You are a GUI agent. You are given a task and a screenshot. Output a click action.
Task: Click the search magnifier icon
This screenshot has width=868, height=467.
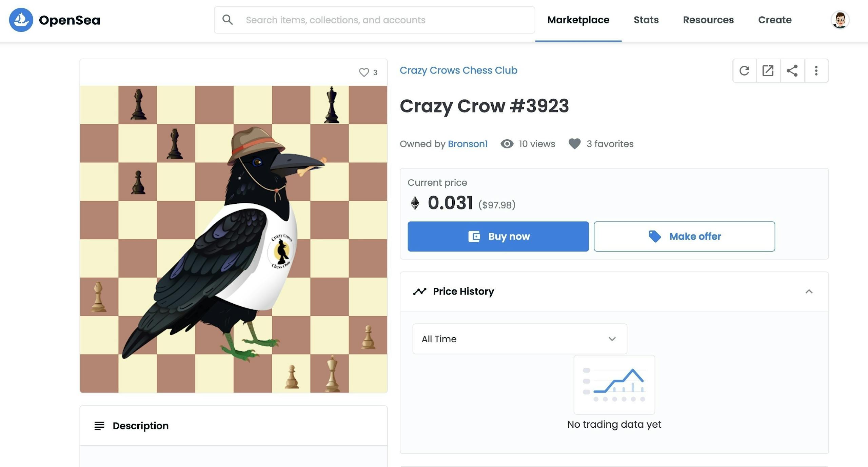(228, 20)
